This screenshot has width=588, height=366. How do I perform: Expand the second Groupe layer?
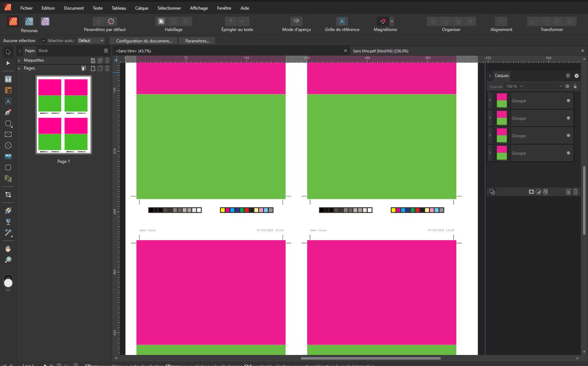pyautogui.click(x=490, y=118)
